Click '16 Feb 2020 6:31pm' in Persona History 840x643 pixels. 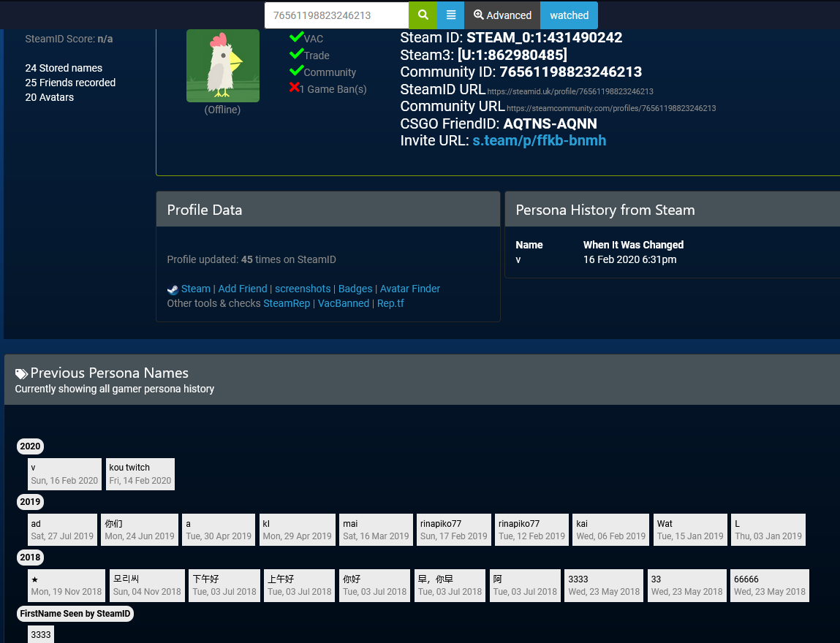[630, 259]
